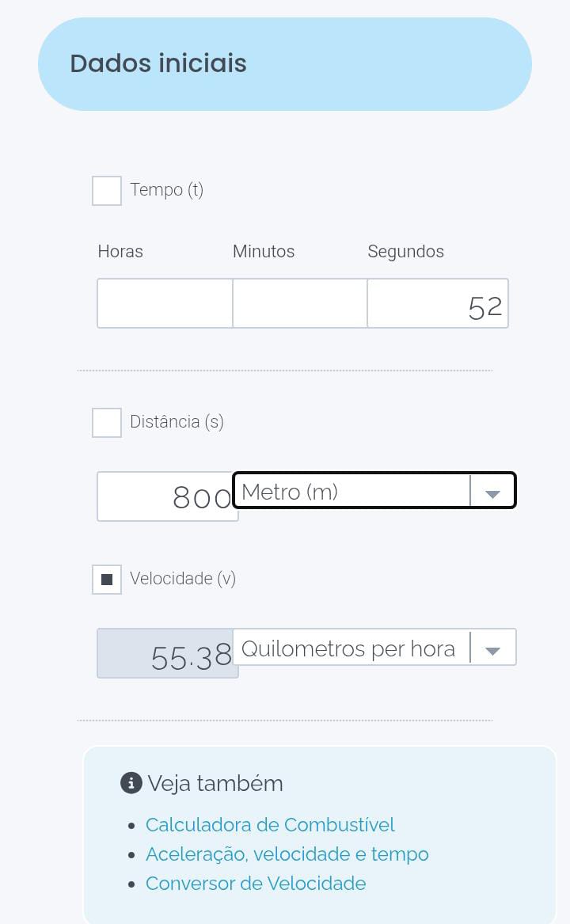Image resolution: width=570 pixels, height=924 pixels.
Task: Select the Segundos field showing 52
Action: point(437,303)
